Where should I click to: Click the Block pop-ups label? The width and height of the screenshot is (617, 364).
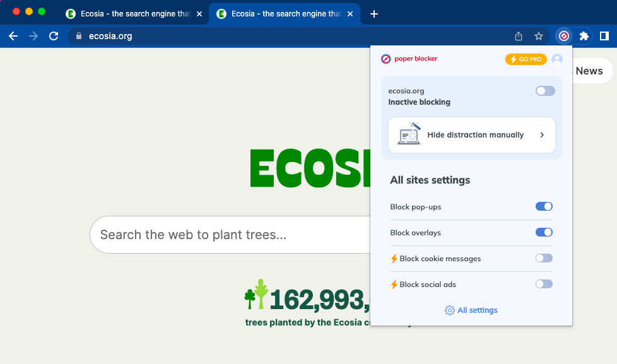[416, 207]
